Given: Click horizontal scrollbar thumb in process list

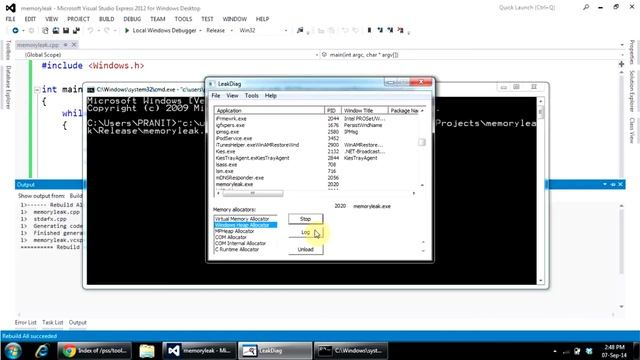Looking at the screenshot, I should (253, 193).
